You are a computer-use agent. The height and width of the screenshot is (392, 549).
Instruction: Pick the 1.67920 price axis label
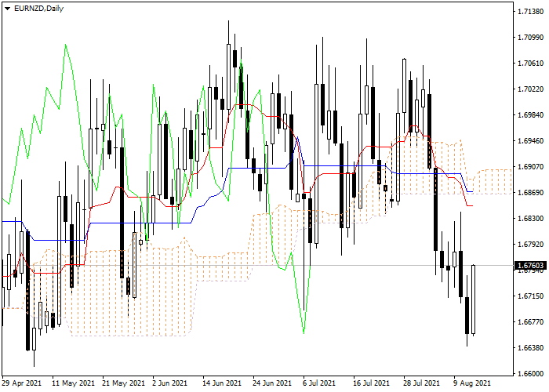click(531, 245)
